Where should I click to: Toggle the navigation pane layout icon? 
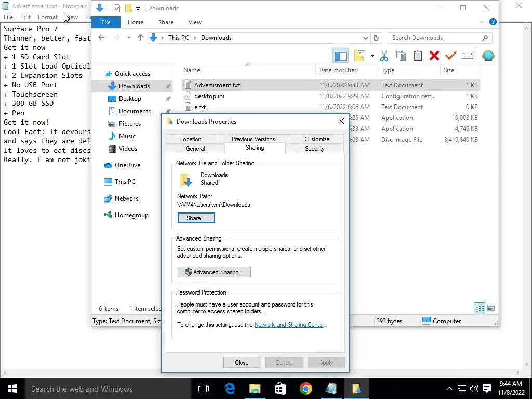(x=340, y=56)
